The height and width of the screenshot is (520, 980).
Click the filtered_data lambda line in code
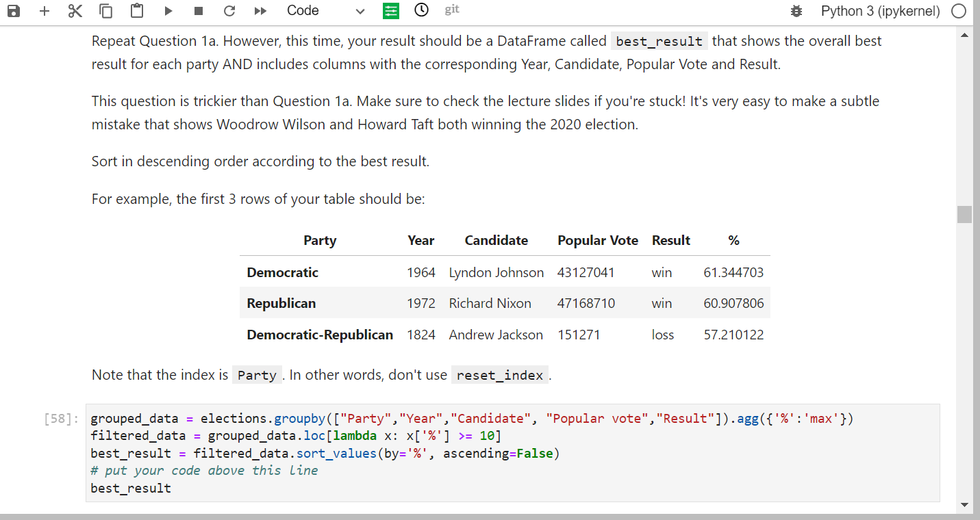[x=296, y=436]
